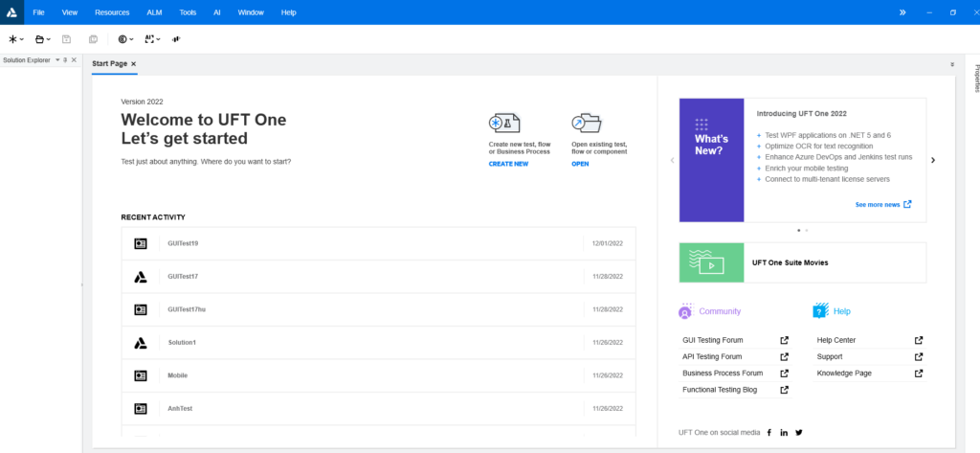980x453 pixels.
Task: Open the Functional Testing Blog link
Action: pyautogui.click(x=720, y=390)
